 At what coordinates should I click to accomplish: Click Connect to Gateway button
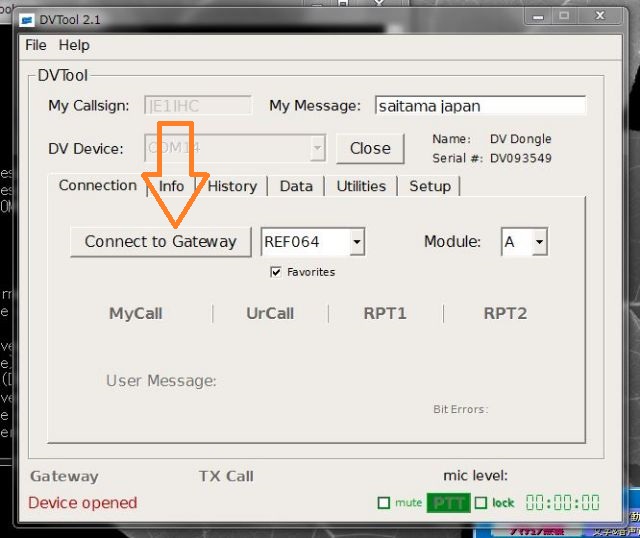pyautogui.click(x=160, y=241)
